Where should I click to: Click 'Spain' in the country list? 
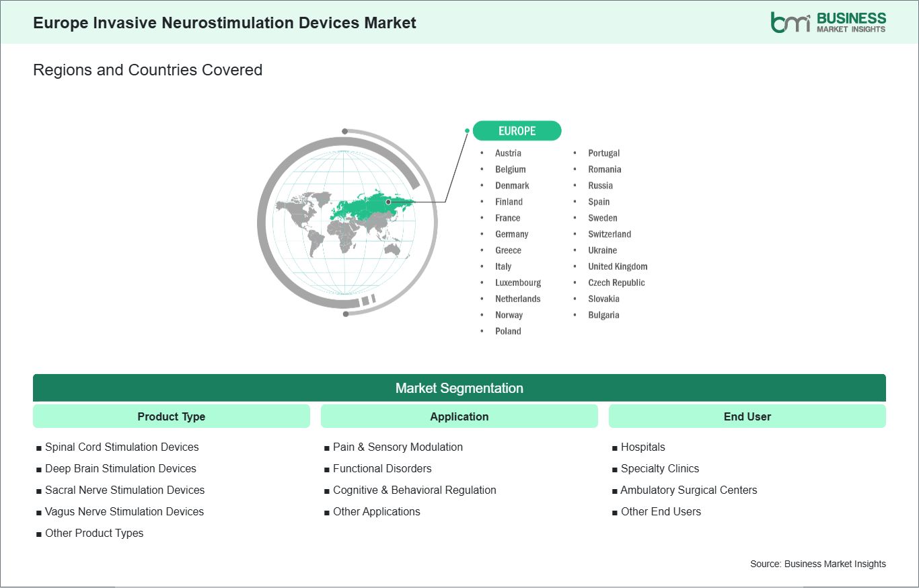(x=599, y=202)
